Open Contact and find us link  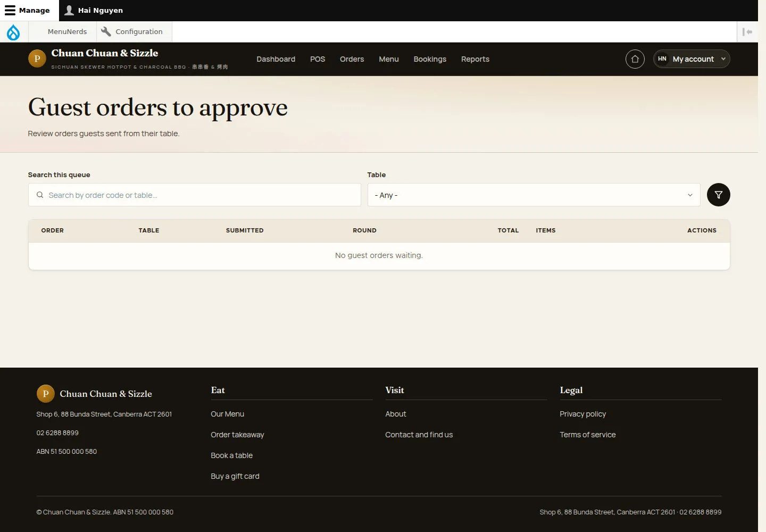pos(419,435)
